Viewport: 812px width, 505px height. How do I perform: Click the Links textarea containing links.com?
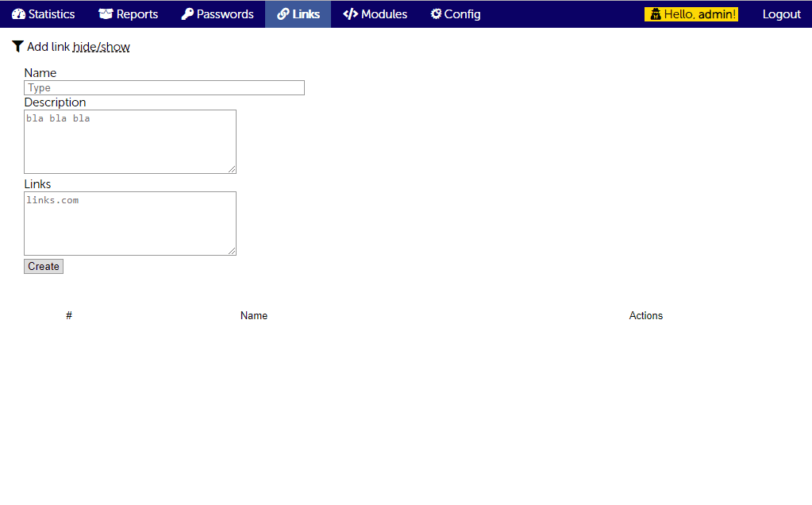129,223
